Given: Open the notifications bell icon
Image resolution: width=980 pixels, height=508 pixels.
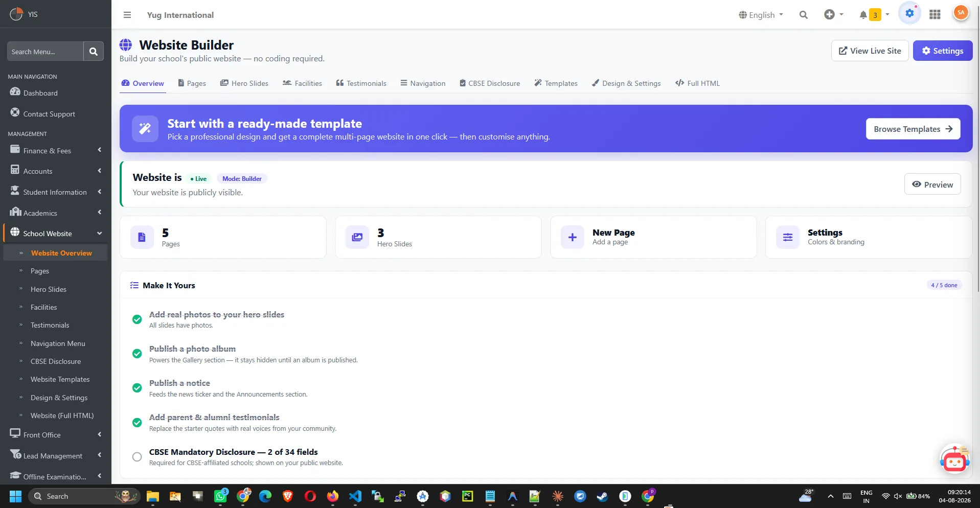Looking at the screenshot, I should coord(863,15).
